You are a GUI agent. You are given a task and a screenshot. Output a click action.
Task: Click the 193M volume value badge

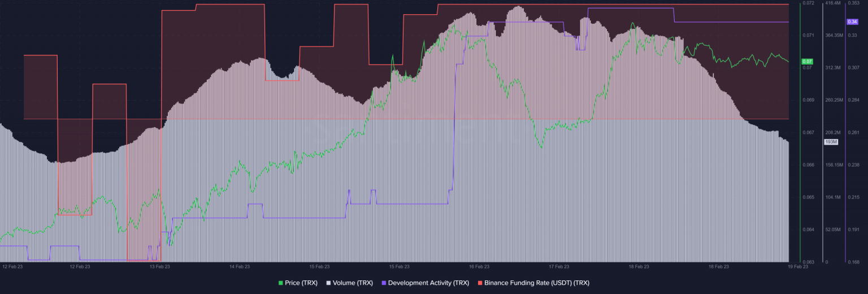831,142
